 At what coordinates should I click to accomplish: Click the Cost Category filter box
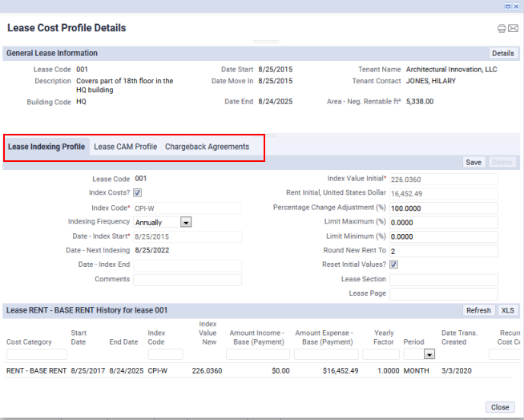(37, 354)
